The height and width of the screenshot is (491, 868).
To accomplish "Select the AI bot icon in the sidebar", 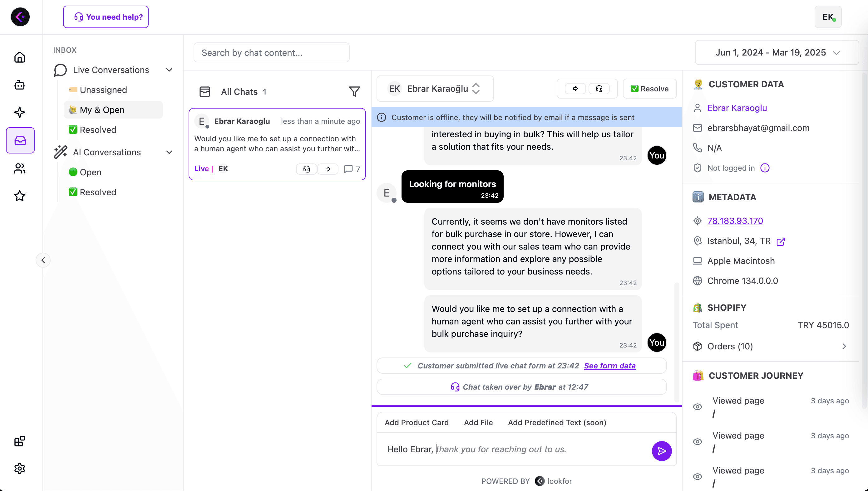I will (x=20, y=85).
